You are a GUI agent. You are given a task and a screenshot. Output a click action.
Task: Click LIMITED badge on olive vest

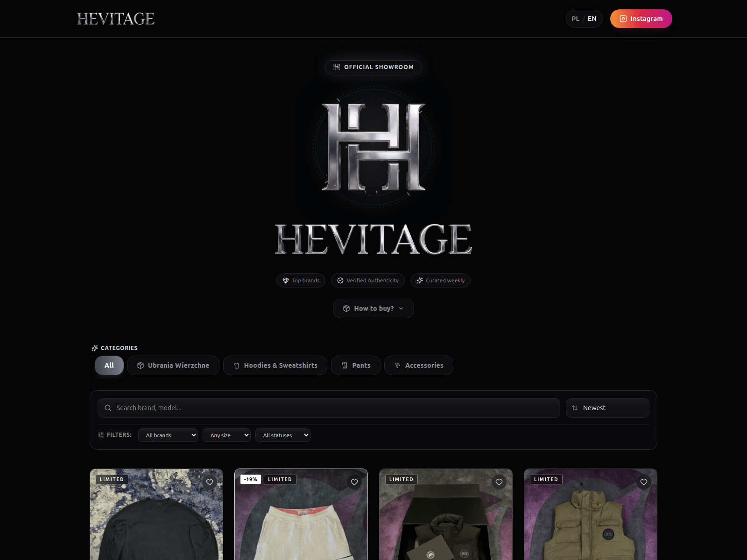click(546, 479)
